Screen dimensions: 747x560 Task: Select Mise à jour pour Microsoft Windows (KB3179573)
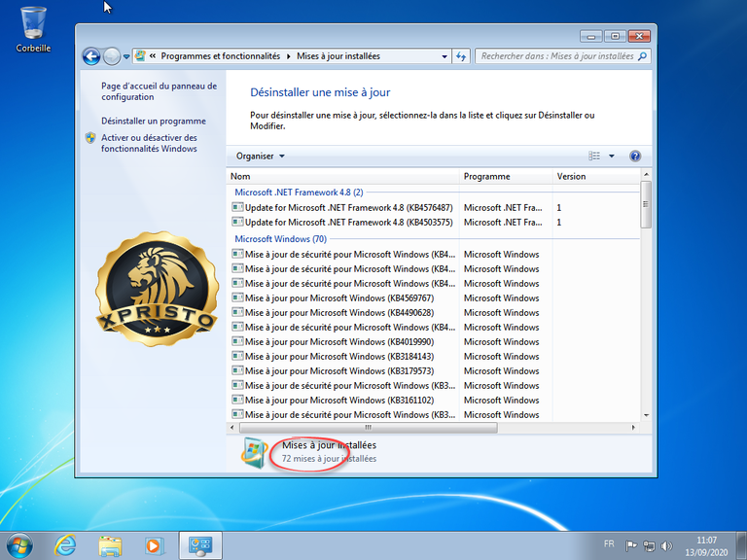pyautogui.click(x=339, y=371)
